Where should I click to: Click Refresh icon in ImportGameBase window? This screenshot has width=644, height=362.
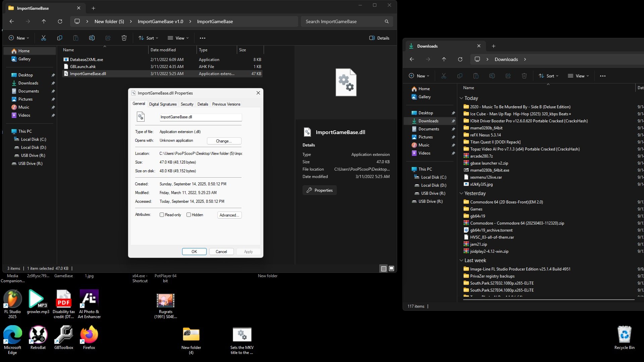(x=60, y=21)
